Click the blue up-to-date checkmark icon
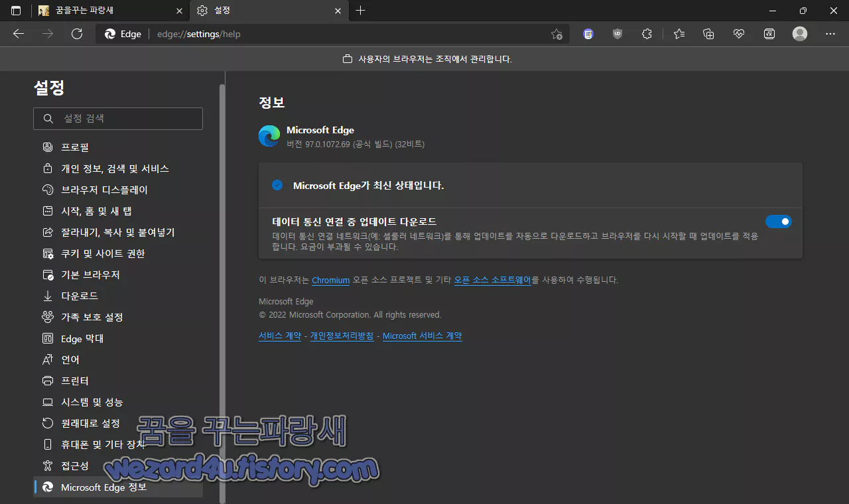 coord(277,185)
